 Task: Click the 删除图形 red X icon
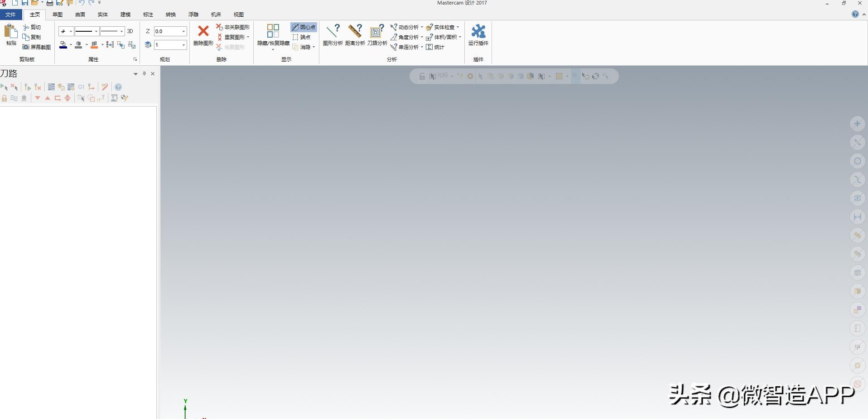coord(203,31)
